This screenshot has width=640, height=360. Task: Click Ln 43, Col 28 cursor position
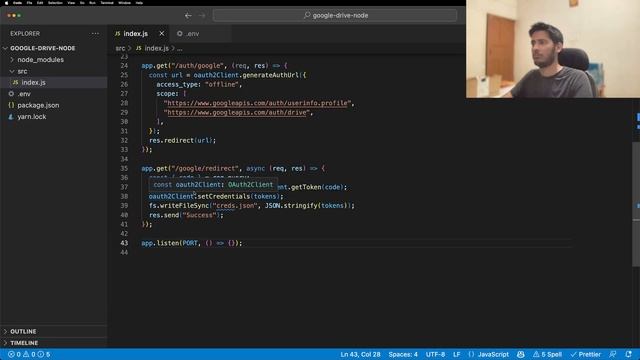[x=360, y=354]
